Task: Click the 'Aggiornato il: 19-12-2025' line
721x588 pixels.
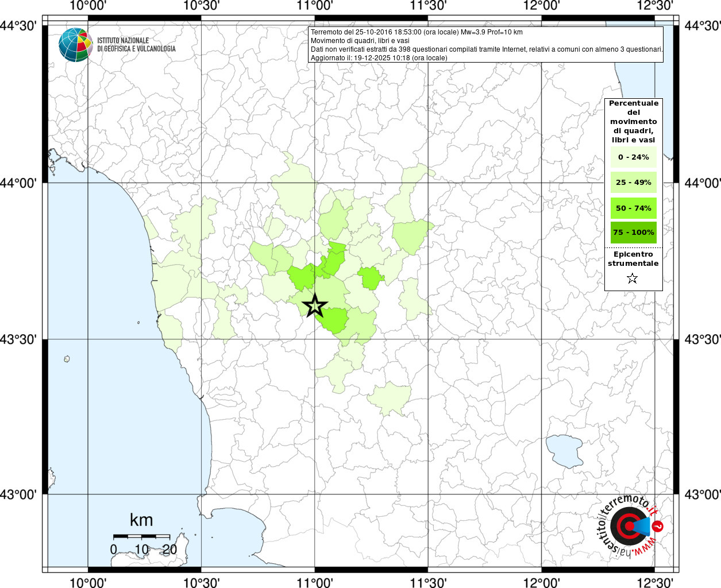Action: click(x=379, y=58)
